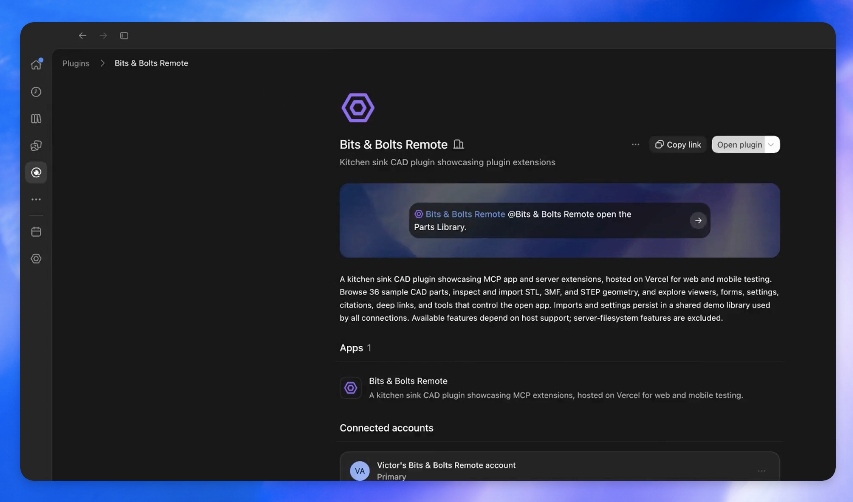
Task: Go back with the left arrow
Action: pyautogui.click(x=83, y=36)
